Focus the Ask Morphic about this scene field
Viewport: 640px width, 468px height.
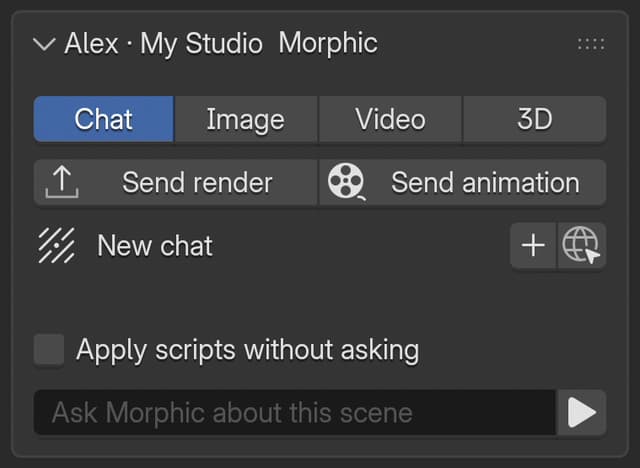click(x=295, y=413)
